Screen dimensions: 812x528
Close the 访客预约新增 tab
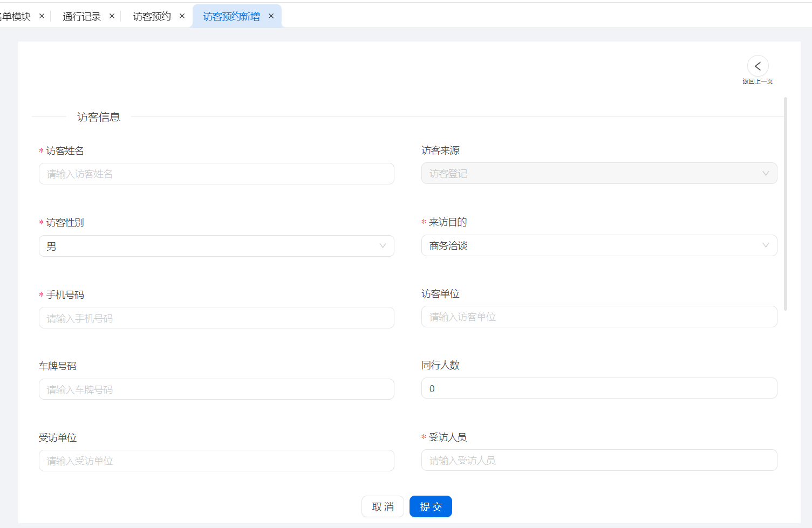tap(271, 16)
